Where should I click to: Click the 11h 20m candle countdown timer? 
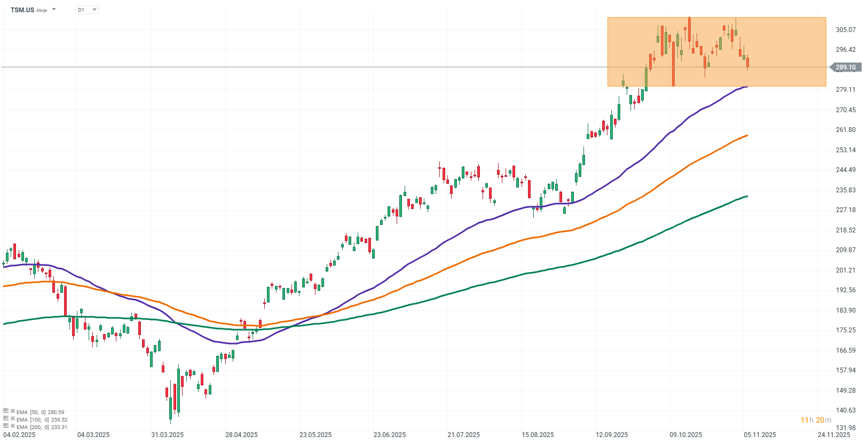point(815,420)
